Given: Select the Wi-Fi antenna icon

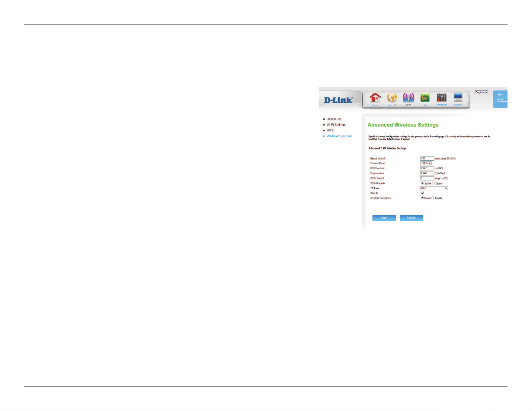Looking at the screenshot, I should point(408,97).
